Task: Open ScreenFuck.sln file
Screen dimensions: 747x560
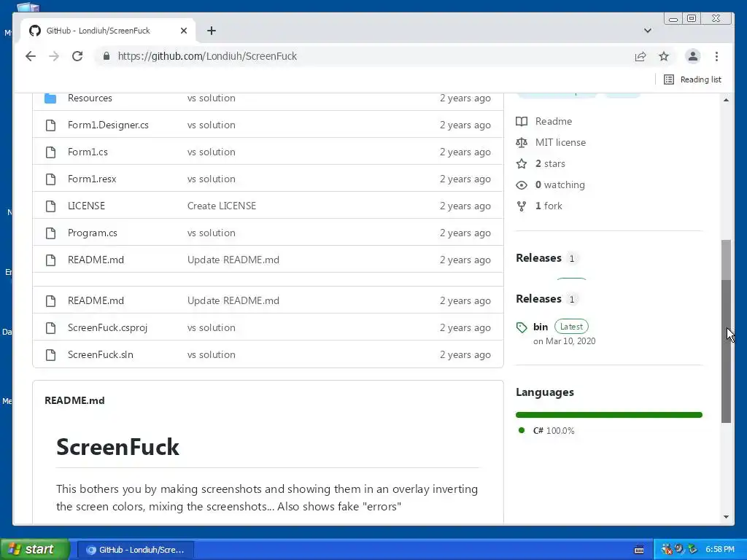Action: [101, 355]
